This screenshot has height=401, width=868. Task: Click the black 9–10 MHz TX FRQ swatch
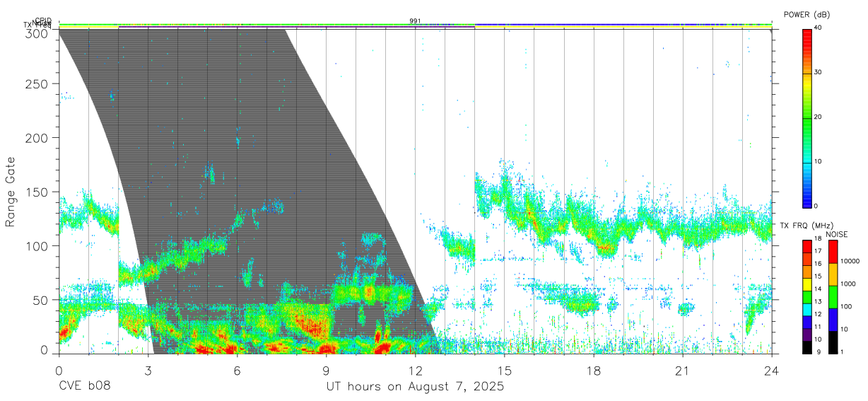807,346
